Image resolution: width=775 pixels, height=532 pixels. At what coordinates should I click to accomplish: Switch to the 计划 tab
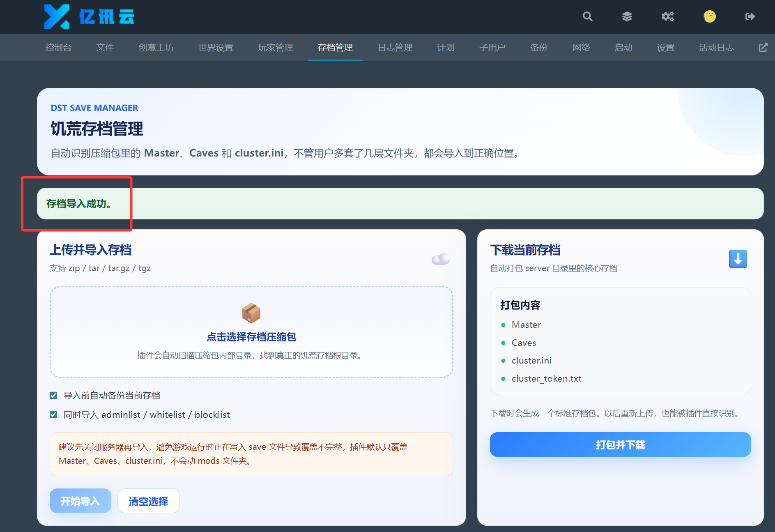[446, 48]
